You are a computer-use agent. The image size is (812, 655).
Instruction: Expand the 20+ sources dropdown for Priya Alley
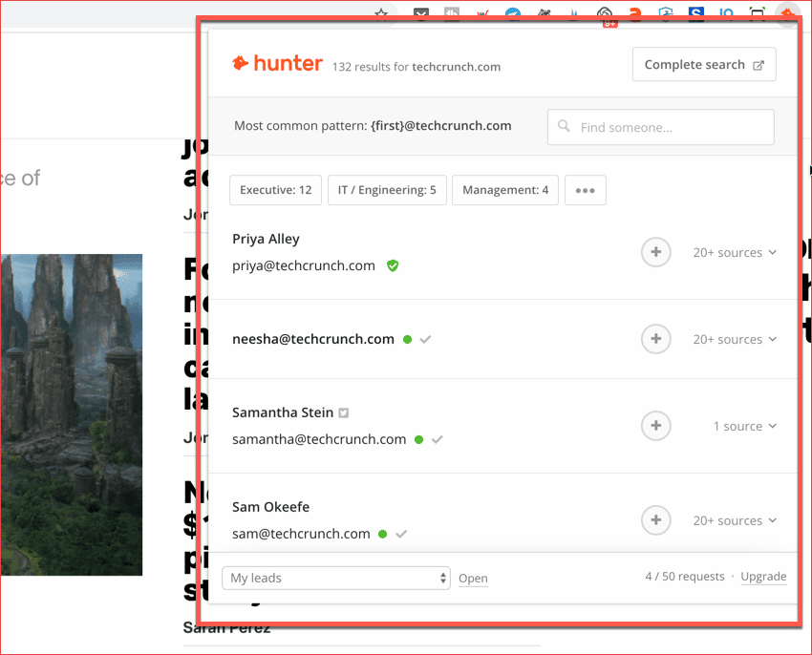pyautogui.click(x=735, y=252)
